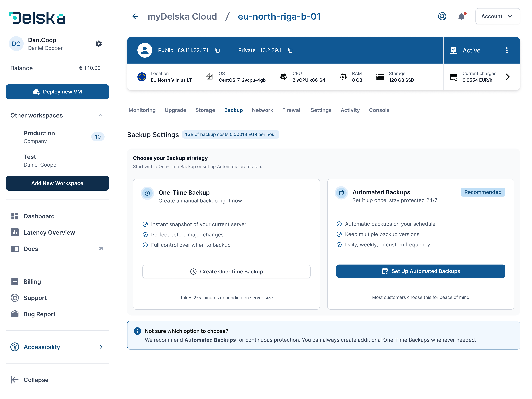Go back using the left arrow
Viewport: 532px width, 399px height.
(x=135, y=16)
